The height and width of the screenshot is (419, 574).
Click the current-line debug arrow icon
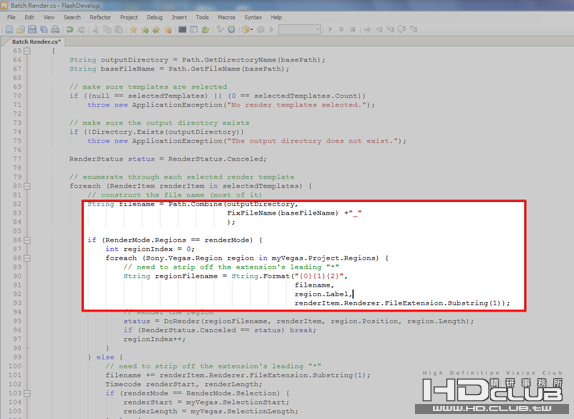[x=367, y=29]
